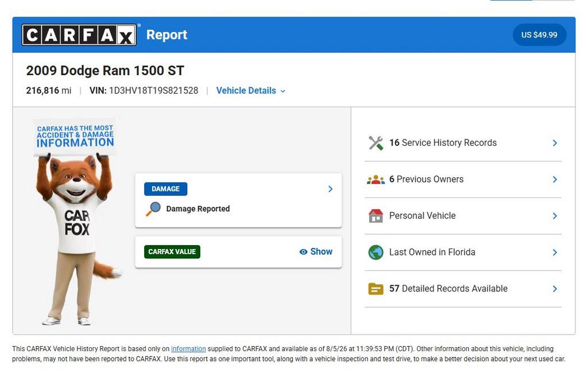This screenshot has width=588, height=373.
Task: Select '6 Previous Owners' text
Action: pos(427,180)
